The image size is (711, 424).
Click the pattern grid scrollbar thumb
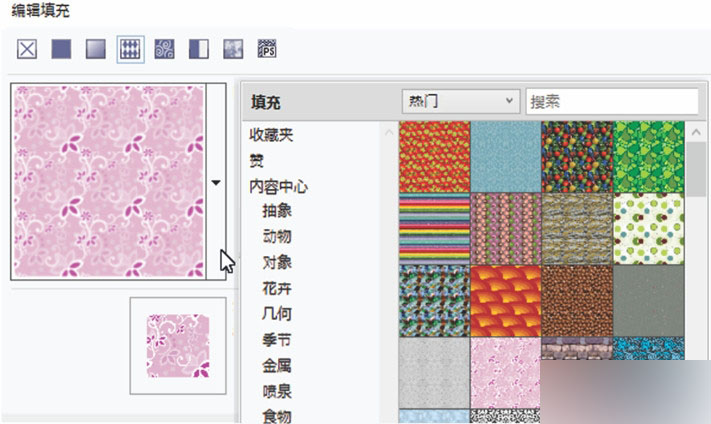pyautogui.click(x=696, y=169)
